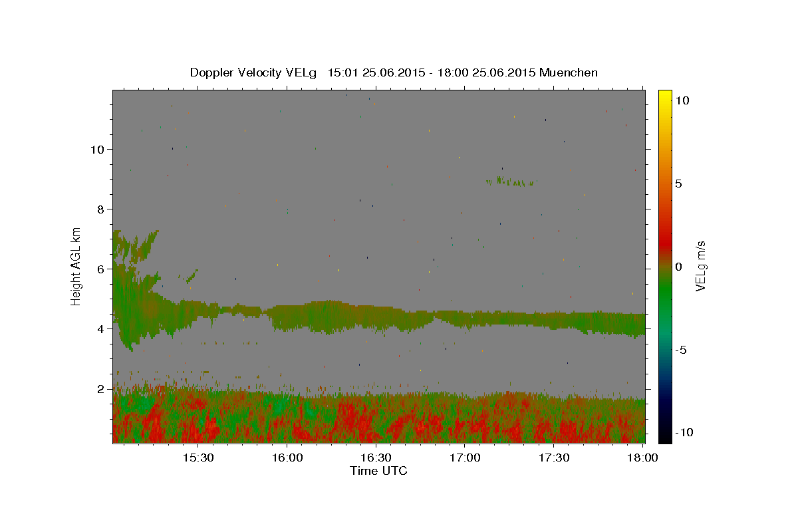Click the colorbar value 0 label
The height and width of the screenshot is (532, 798).
678,266
